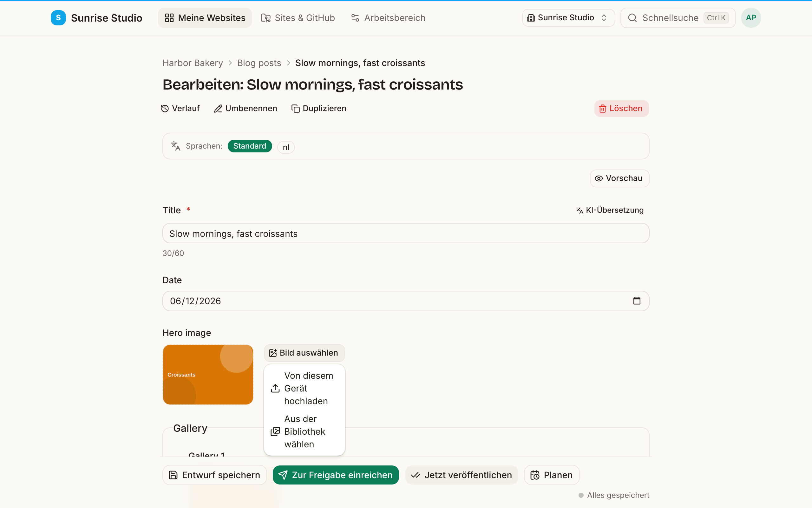Open the Verlauf history
Viewport: 812px width, 508px height.
tap(180, 108)
